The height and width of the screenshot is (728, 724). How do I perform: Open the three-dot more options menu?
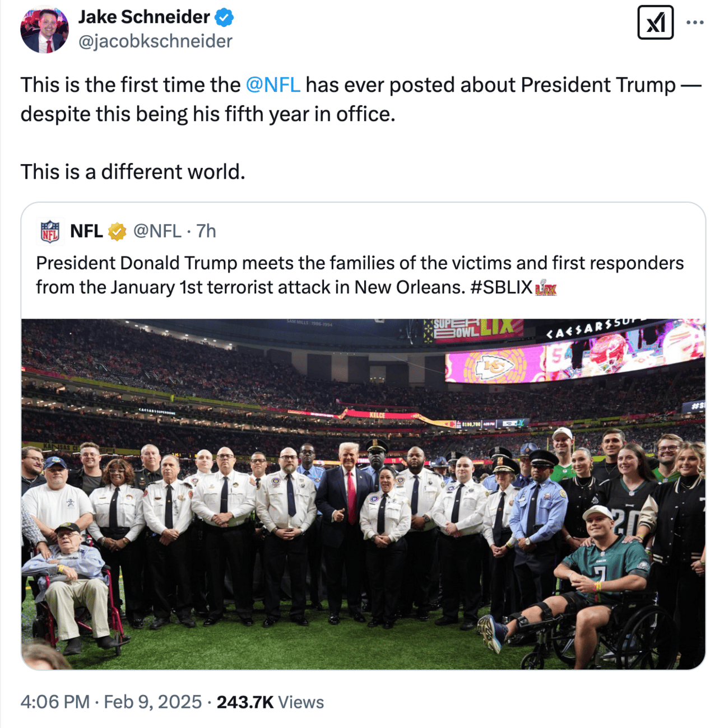point(695,23)
